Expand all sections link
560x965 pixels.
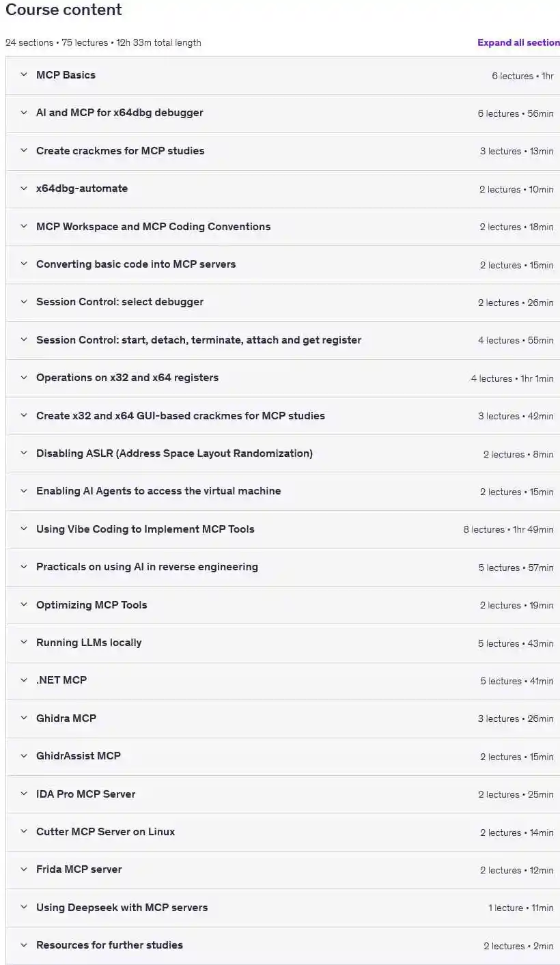click(x=518, y=42)
